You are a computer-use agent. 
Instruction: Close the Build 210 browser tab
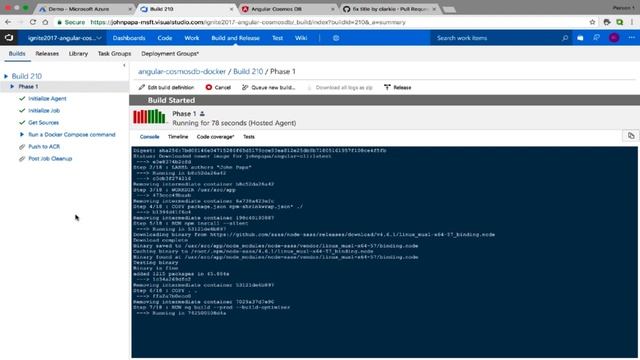coord(231,9)
